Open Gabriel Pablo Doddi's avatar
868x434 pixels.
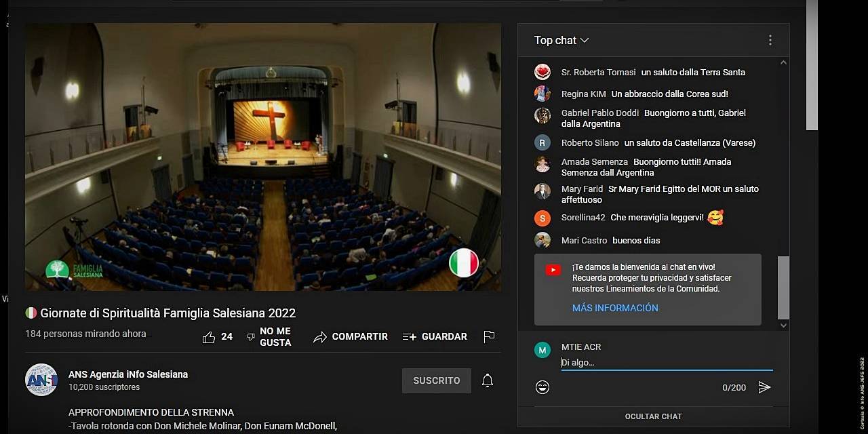pos(542,115)
